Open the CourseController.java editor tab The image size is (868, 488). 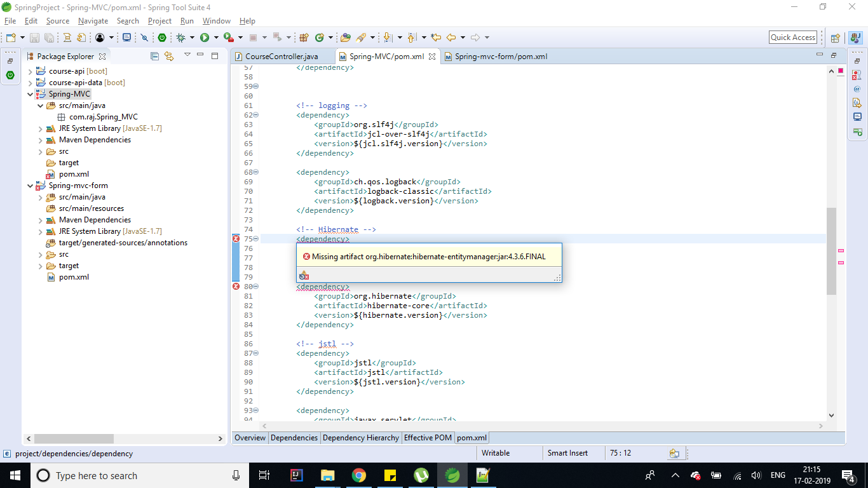click(281, 57)
